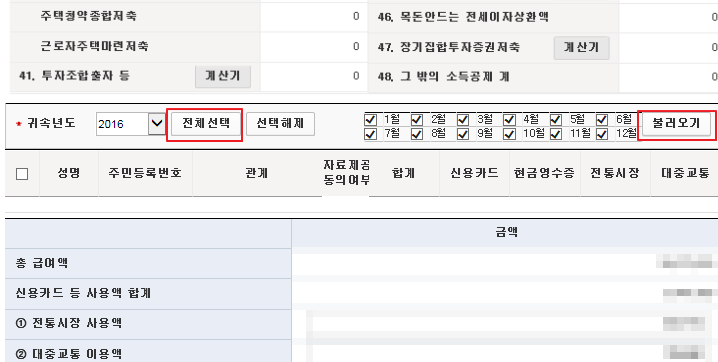Image resolution: width=718 pixels, height=362 pixels.
Task: Click the 주택청약종합저축 amount field
Action: [314, 17]
